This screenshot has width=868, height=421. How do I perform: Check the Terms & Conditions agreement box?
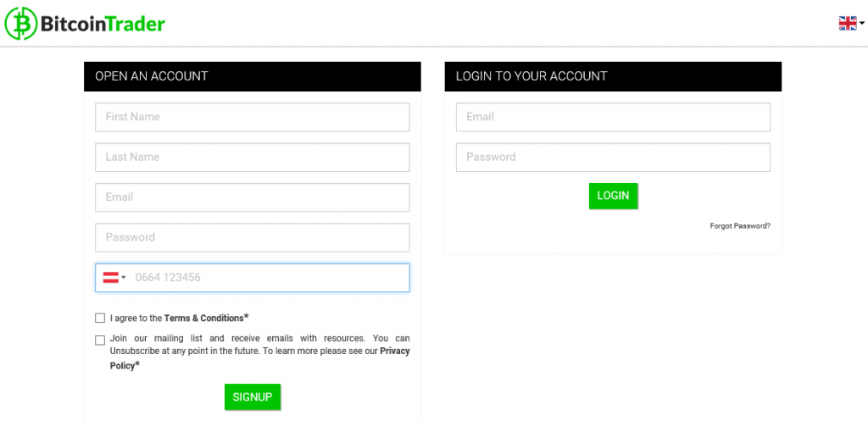100,319
